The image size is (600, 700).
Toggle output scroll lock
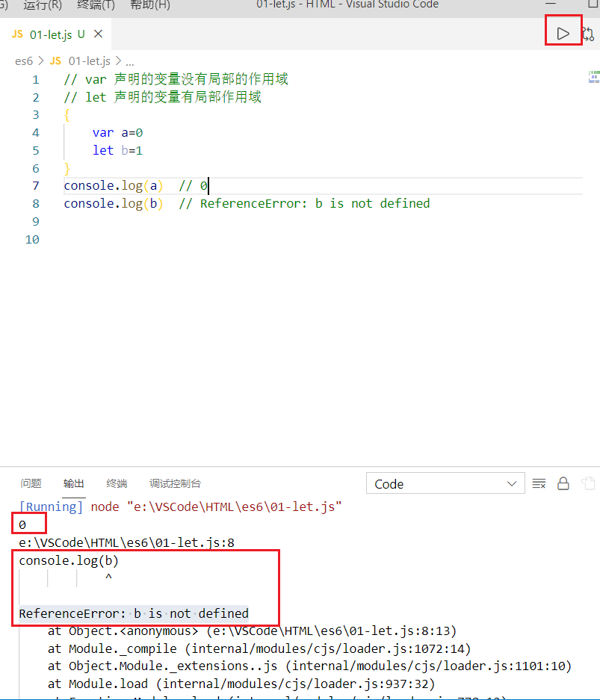(x=563, y=484)
